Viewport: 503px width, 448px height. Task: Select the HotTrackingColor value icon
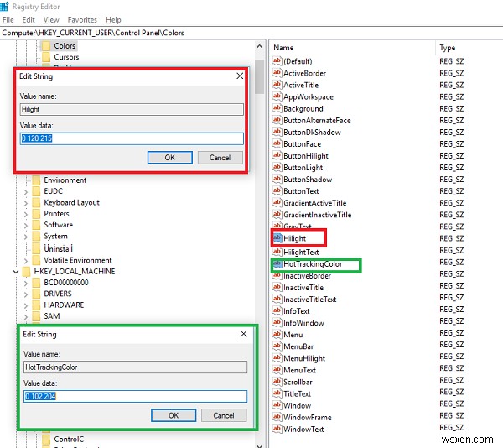point(277,264)
